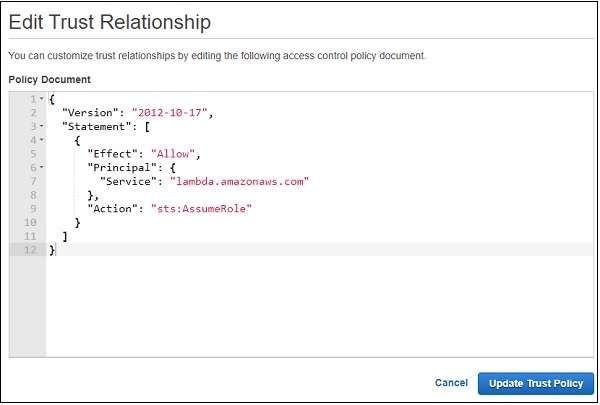Select line number 9 in the gutter

(33, 208)
